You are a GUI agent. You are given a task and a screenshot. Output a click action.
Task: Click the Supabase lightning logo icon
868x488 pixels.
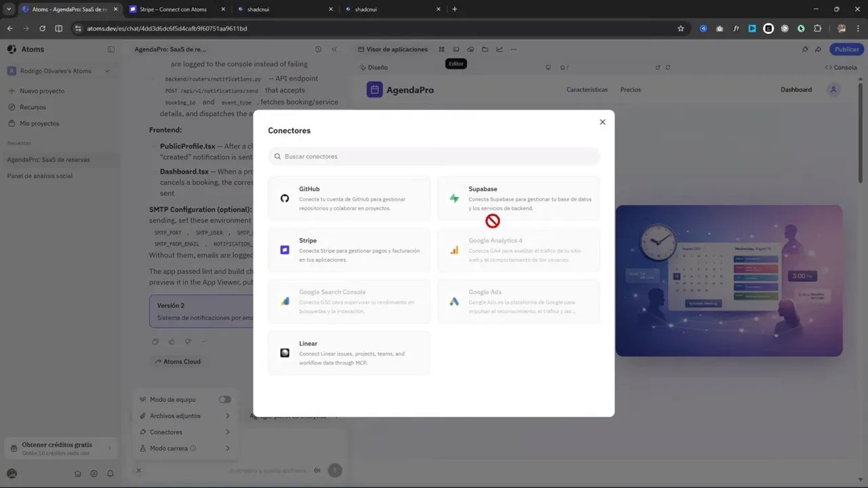pos(454,199)
